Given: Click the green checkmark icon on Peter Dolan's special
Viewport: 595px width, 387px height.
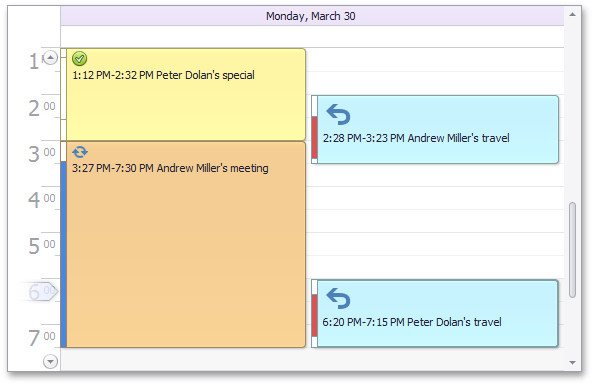Looking at the screenshot, I should click(x=79, y=58).
